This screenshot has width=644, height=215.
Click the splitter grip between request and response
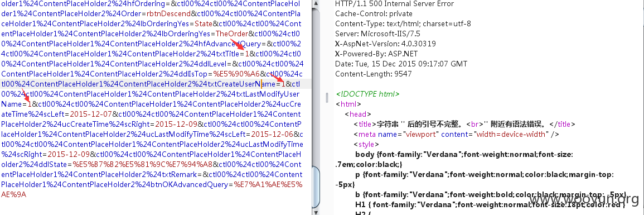327,98
